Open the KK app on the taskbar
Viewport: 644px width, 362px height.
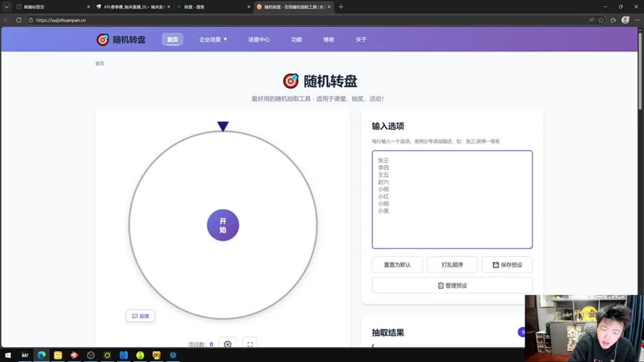pos(25,355)
